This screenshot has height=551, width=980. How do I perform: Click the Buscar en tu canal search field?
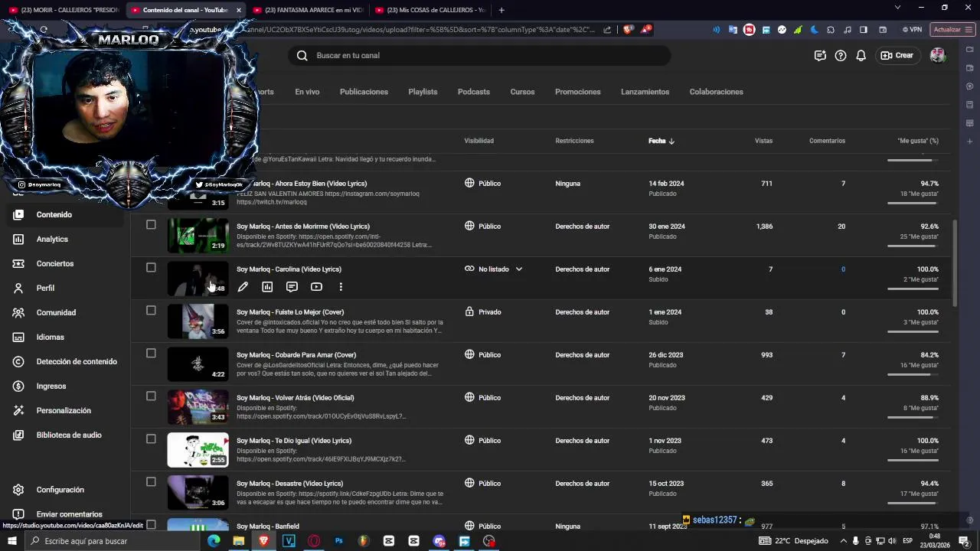tap(479, 55)
